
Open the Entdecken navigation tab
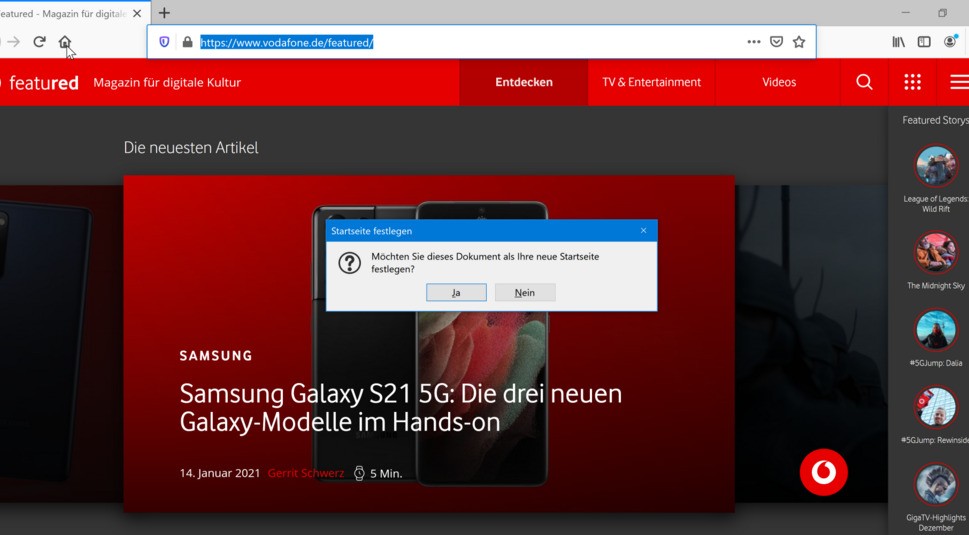pyautogui.click(x=524, y=82)
